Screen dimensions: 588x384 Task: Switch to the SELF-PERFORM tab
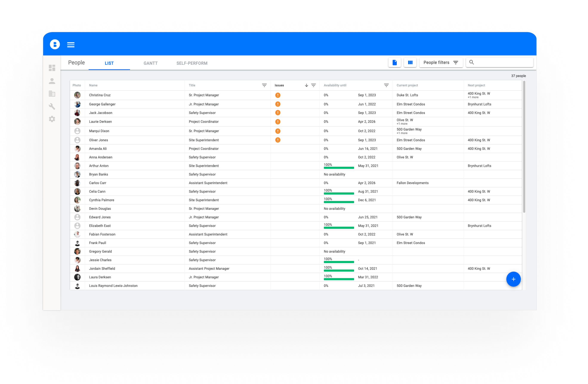tap(192, 63)
